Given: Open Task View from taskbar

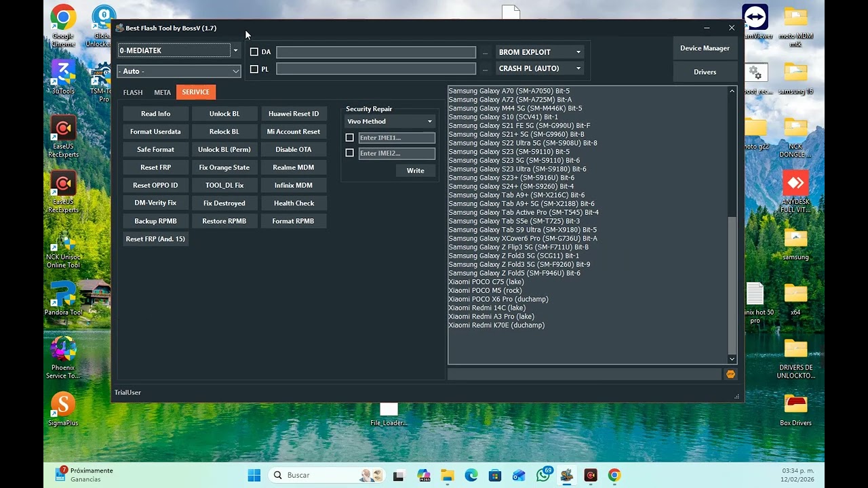Looking at the screenshot, I should pyautogui.click(x=399, y=475).
